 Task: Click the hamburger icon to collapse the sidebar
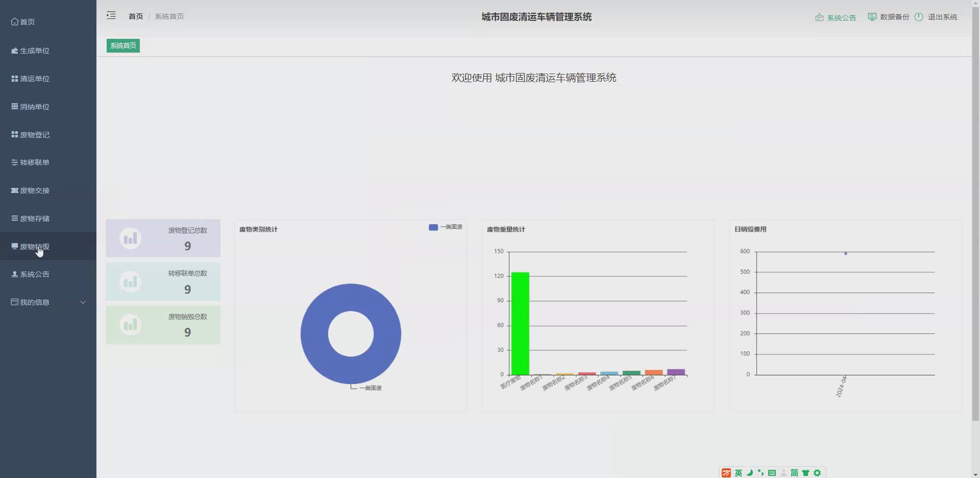pos(111,15)
